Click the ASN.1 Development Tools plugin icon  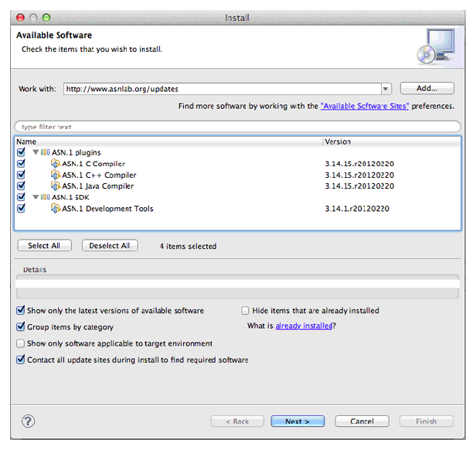click(55, 209)
